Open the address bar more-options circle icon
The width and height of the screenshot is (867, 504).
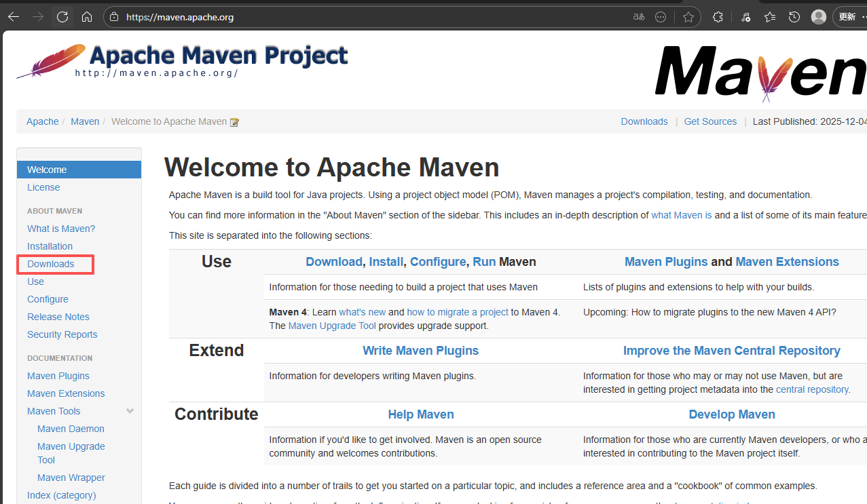point(661,17)
